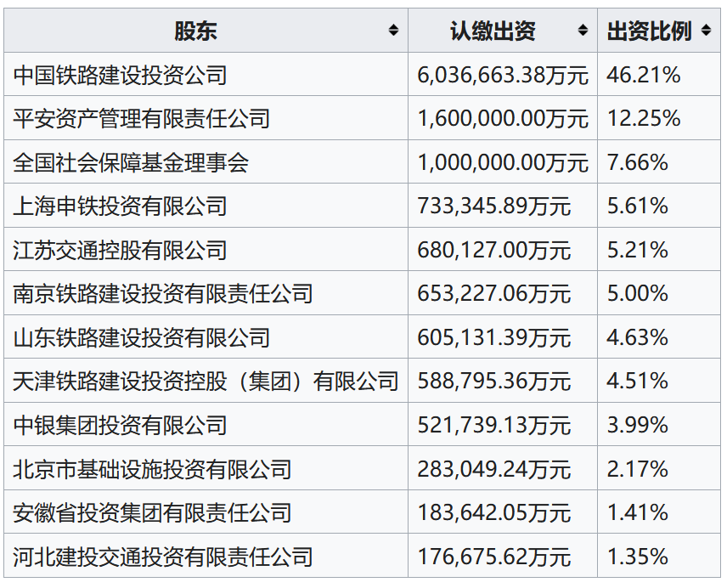Click the 12.25% ratio value

click(644, 118)
